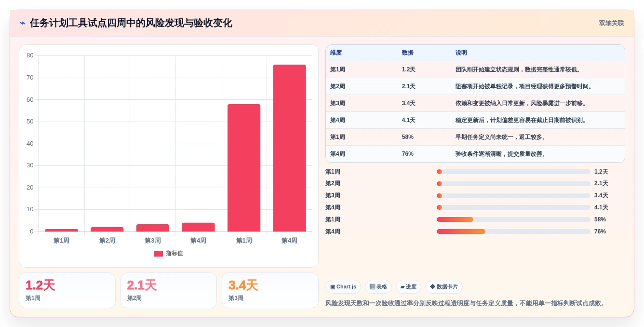Screen dimensions: 644x327
Task: Click the description 团队刚开始建立状态规则
Action: coord(518,70)
